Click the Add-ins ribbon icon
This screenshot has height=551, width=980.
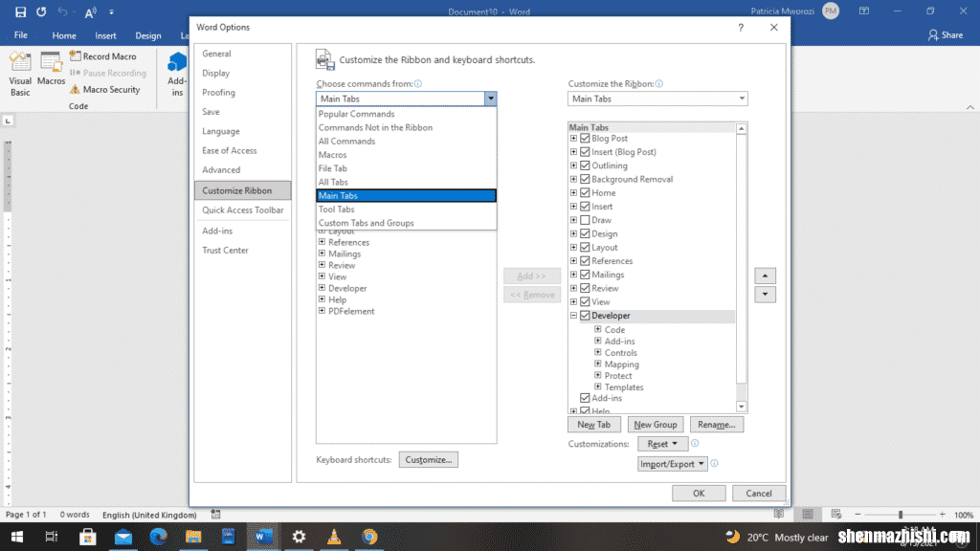(x=177, y=74)
